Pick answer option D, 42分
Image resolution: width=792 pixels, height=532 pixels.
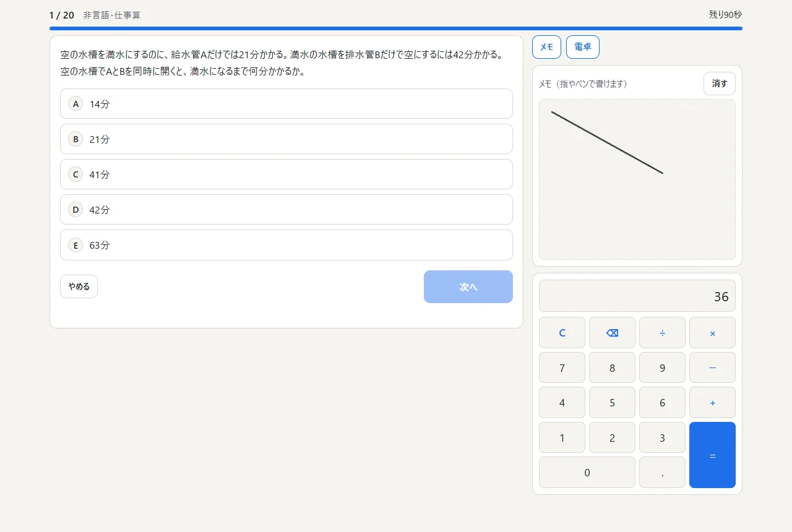tap(286, 210)
